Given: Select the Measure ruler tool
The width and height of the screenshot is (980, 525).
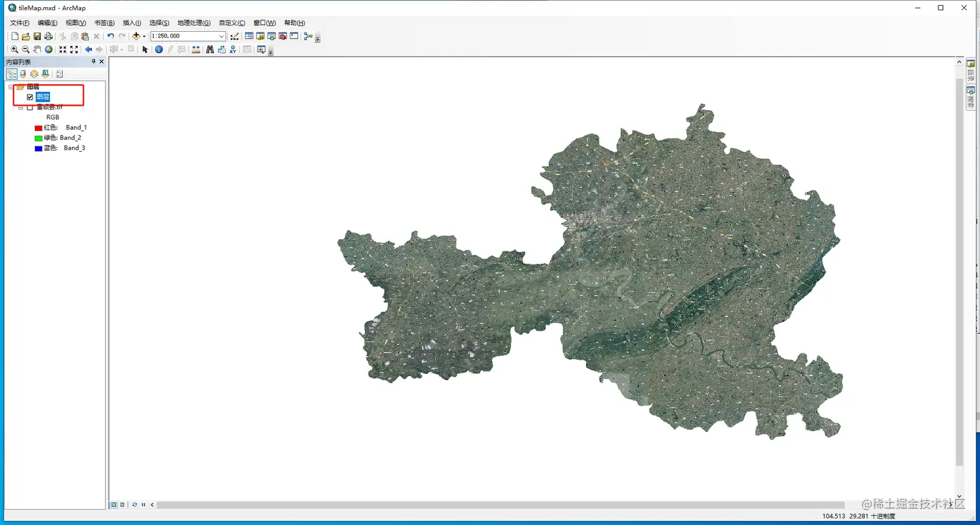Looking at the screenshot, I should (196, 49).
